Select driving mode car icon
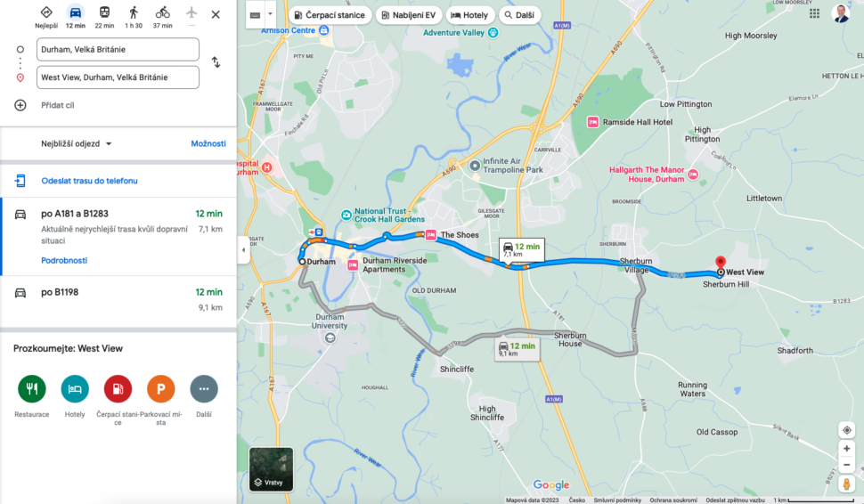Image resolution: width=864 pixels, height=504 pixels. tap(76, 12)
